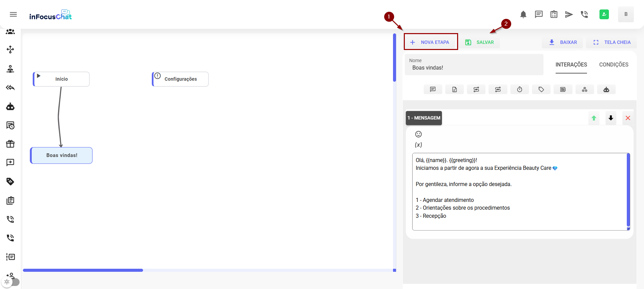Image resolution: width=644 pixels, height=289 pixels.
Task: Open the hamburger menu
Action: click(x=13, y=14)
